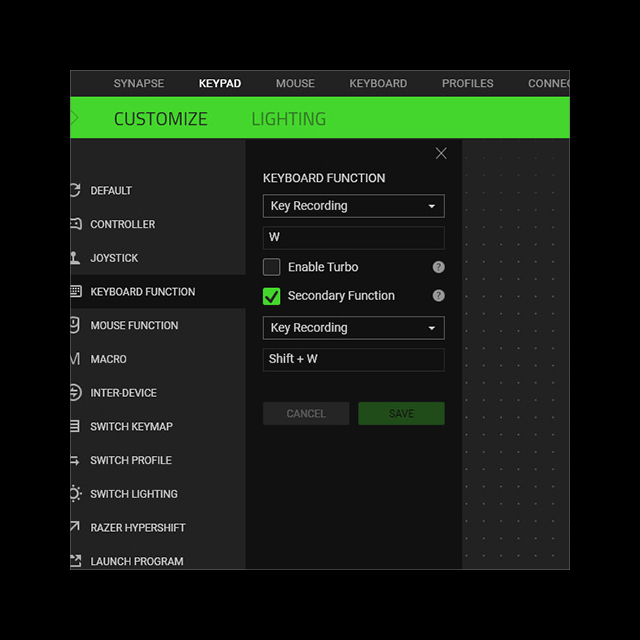
Task: Select Switch Keymap label
Action: tap(131, 427)
